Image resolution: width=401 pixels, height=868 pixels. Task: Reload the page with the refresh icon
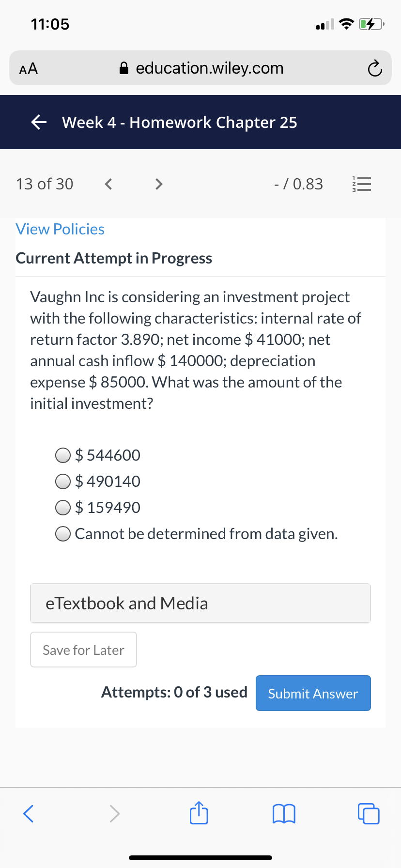(374, 69)
